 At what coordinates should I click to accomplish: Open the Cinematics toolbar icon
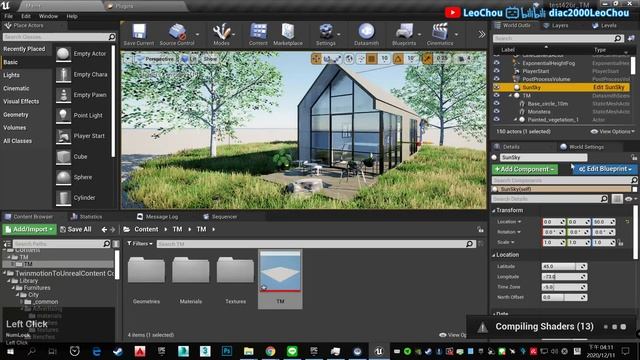[440, 31]
